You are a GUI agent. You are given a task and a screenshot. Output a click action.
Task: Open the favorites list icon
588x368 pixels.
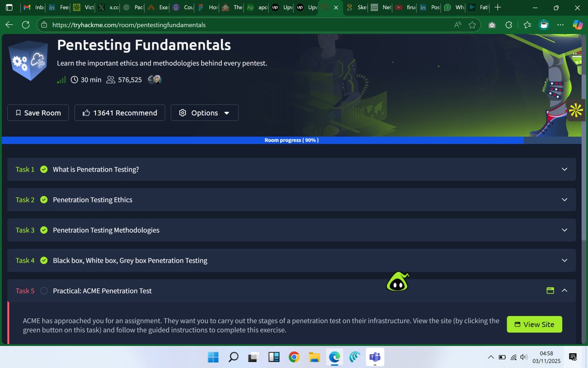point(527,25)
